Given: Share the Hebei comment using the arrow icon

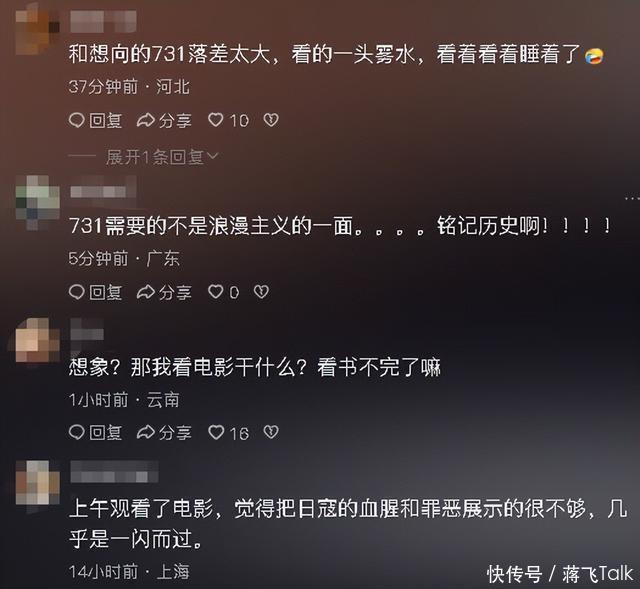Looking at the screenshot, I should point(145,120).
